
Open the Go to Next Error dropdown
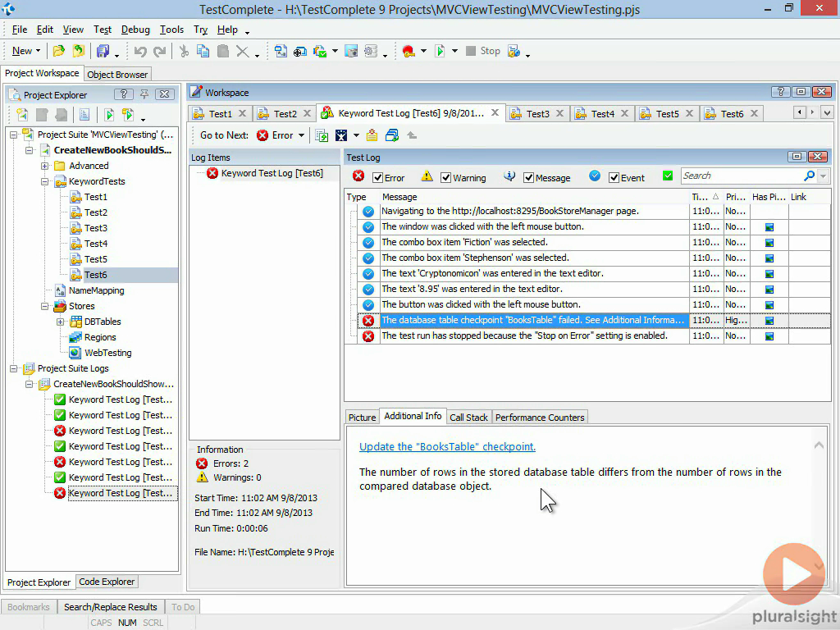click(302, 135)
